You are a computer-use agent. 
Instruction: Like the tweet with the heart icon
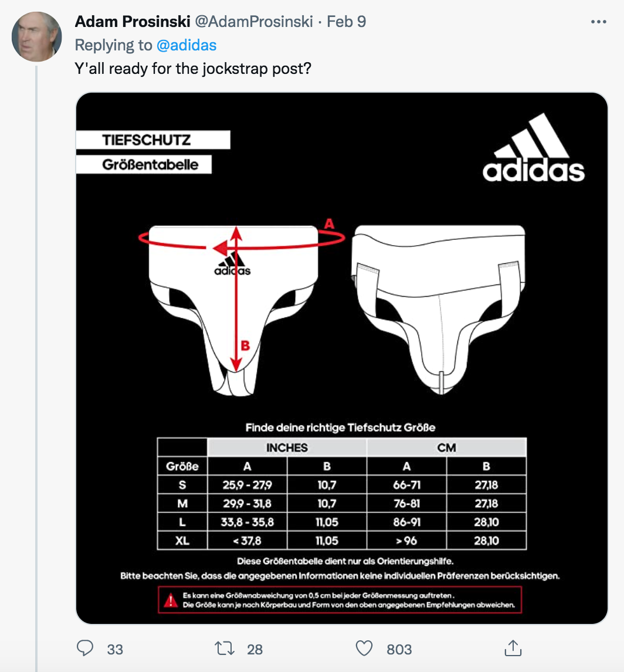pos(365,648)
